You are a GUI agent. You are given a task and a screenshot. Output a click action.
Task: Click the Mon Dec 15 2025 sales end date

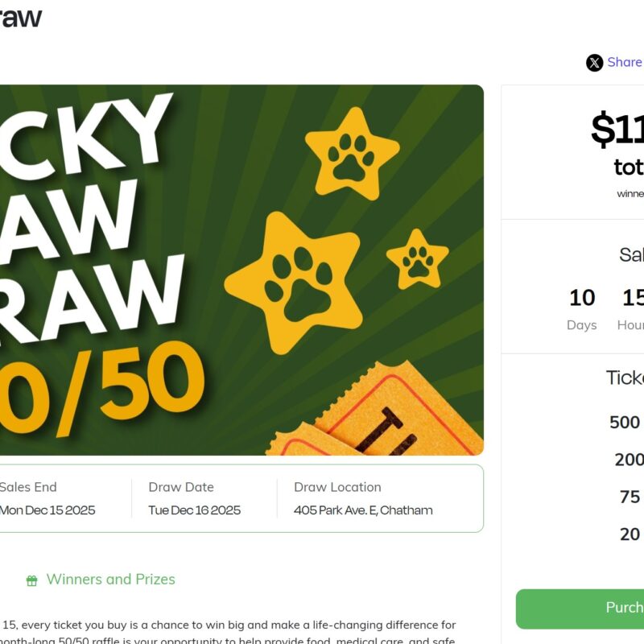[47, 510]
